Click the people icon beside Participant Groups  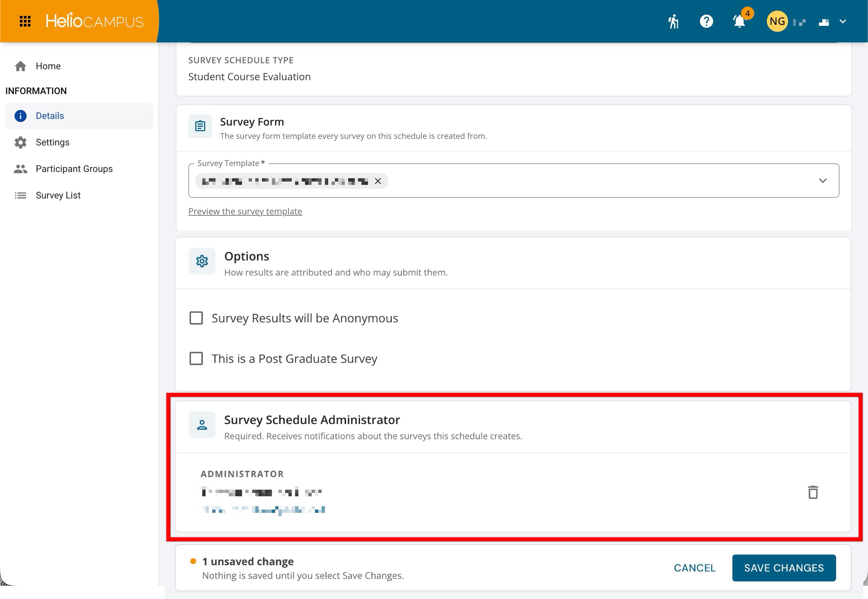click(21, 169)
